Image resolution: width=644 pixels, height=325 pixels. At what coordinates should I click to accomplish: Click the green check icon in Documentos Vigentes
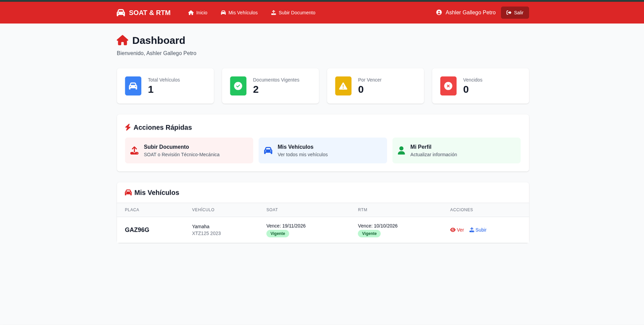click(x=238, y=86)
